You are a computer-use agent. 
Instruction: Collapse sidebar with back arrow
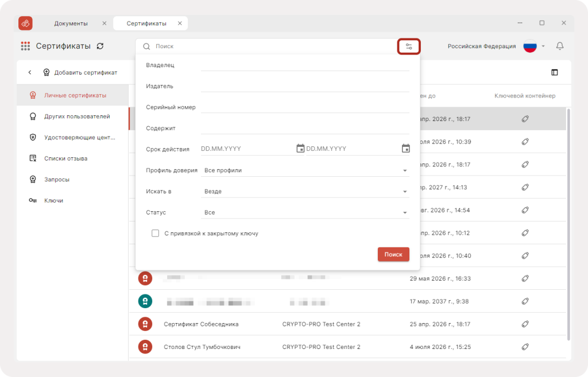click(x=30, y=72)
